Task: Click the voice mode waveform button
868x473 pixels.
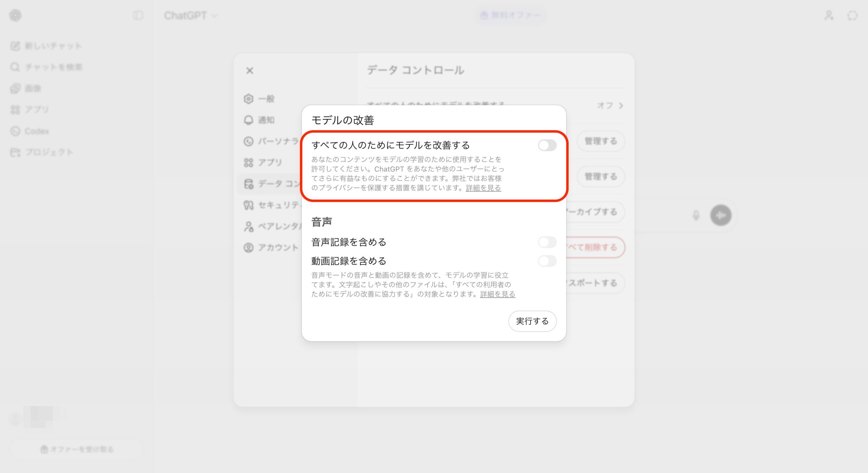Action: [721, 215]
